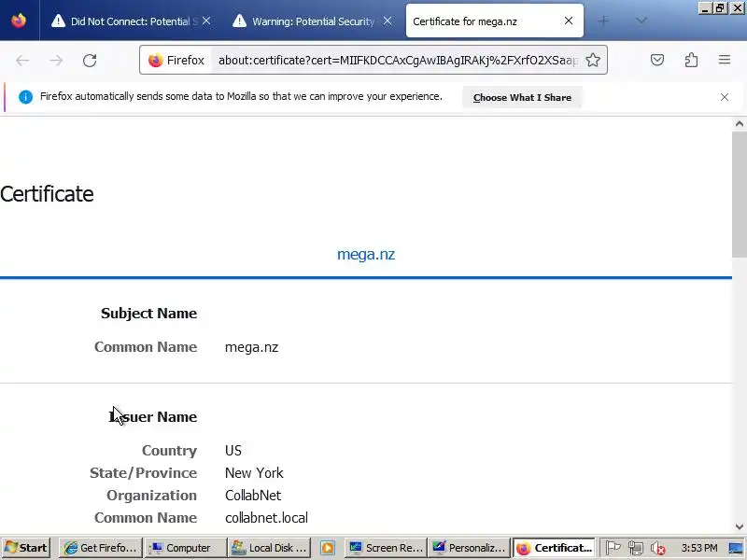This screenshot has width=747, height=560.
Task: Open a new tab with the plus button
Action: (603, 21)
